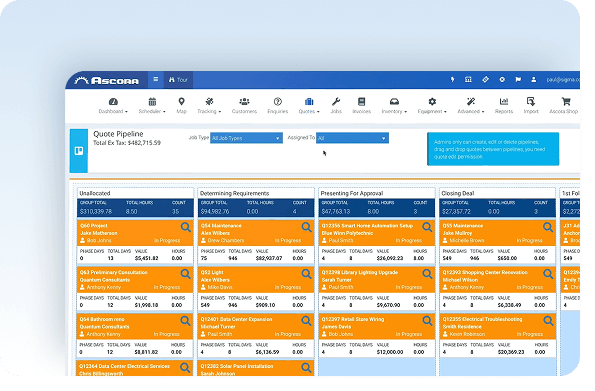Open the Ascora Shop

pos(564,106)
